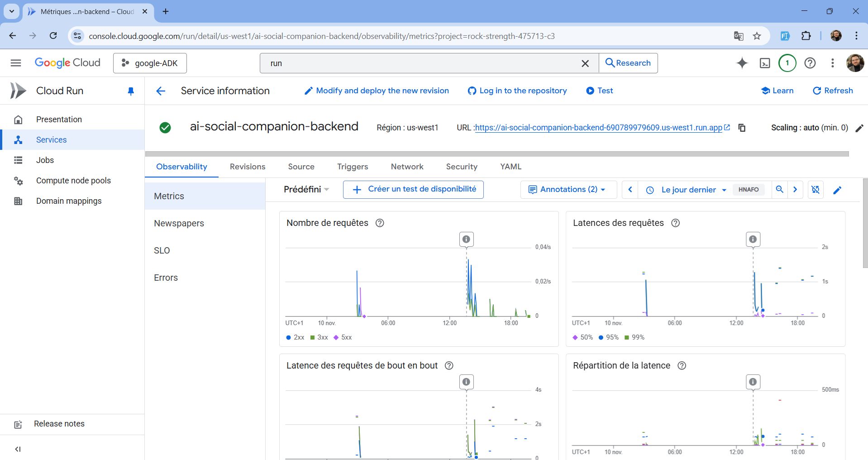Click the annotation marker on Latences des requêtes chart
This screenshot has height=460, width=868.
[753, 239]
